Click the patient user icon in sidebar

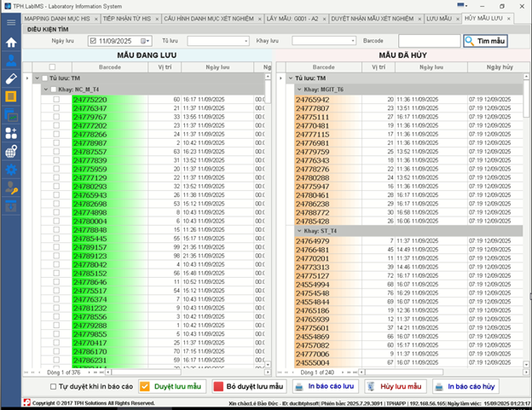11,60
